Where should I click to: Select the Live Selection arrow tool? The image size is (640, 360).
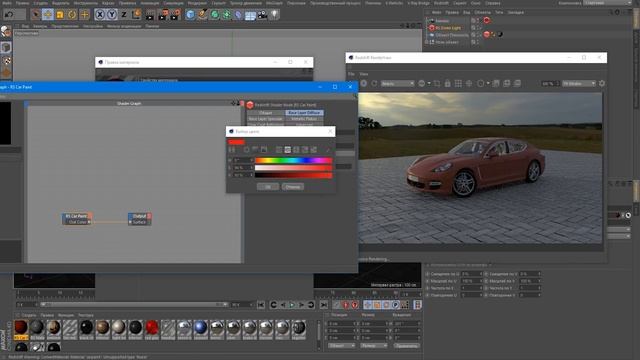[x=36, y=15]
